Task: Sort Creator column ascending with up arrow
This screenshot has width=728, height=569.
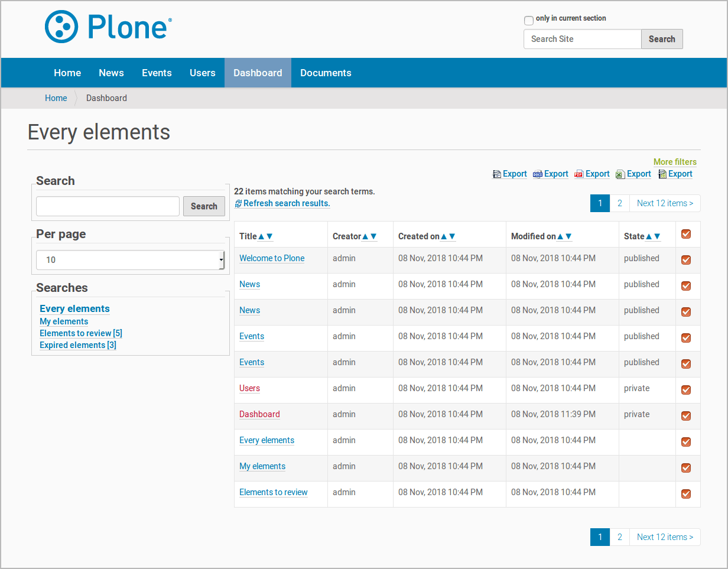Action: 365,236
